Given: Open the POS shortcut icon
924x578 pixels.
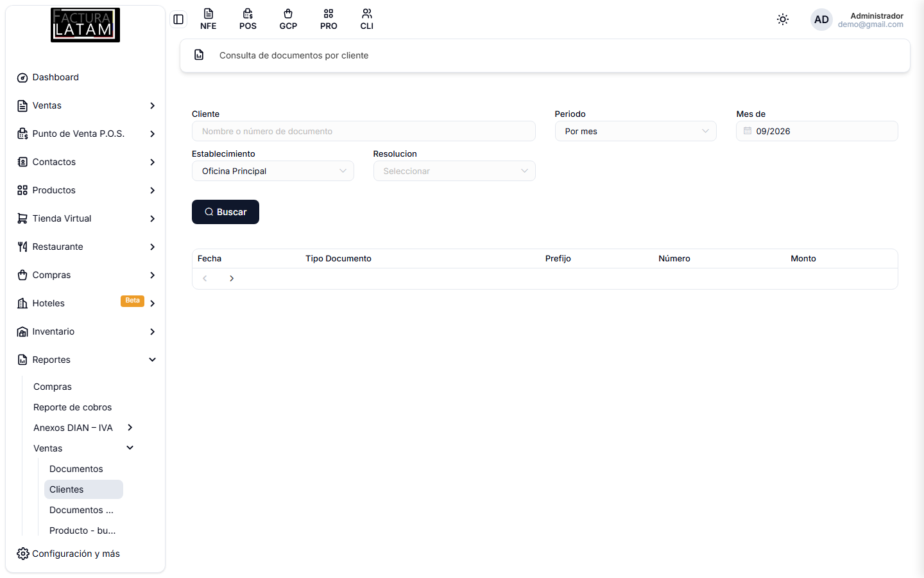Looking at the screenshot, I should click(x=248, y=19).
